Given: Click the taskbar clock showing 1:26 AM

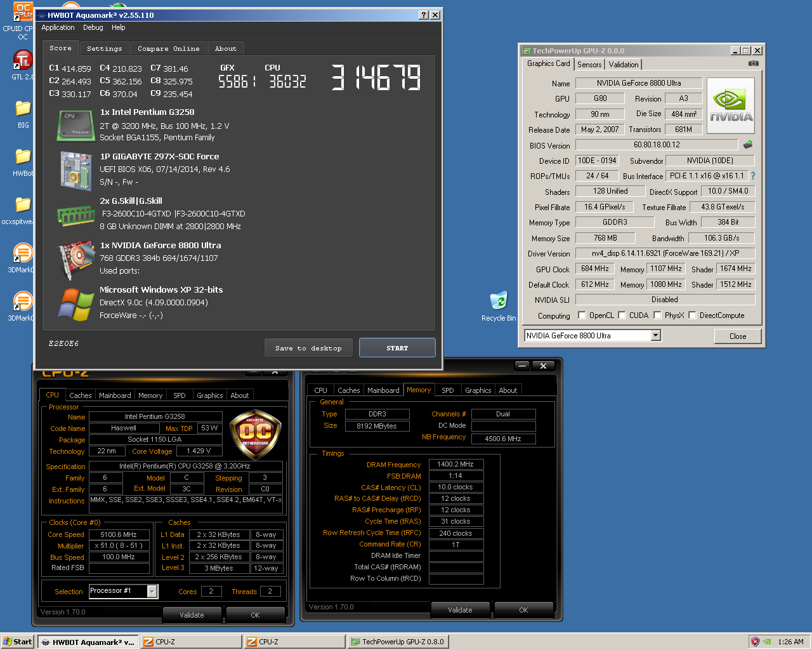Looking at the screenshot, I should [x=790, y=642].
